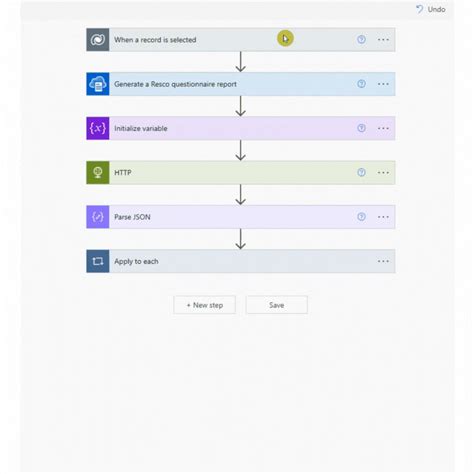Open the ellipsis menu on Generate Resco report
This screenshot has width=474, height=474.
click(x=383, y=84)
